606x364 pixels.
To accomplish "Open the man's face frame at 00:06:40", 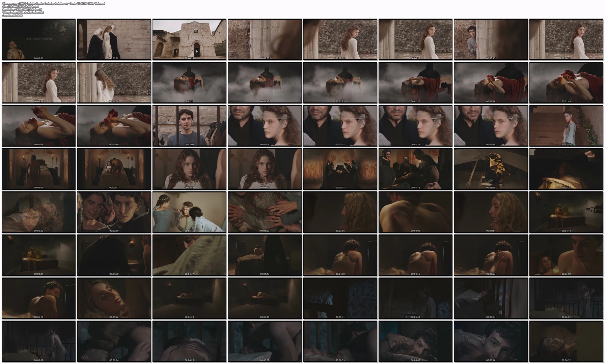I will (415, 341).
